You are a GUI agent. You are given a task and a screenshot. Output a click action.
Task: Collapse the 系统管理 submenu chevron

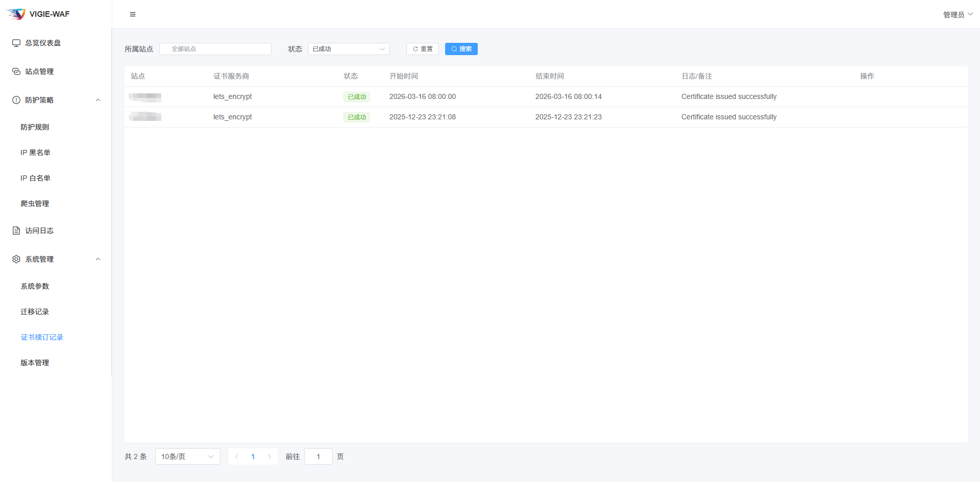click(x=98, y=259)
